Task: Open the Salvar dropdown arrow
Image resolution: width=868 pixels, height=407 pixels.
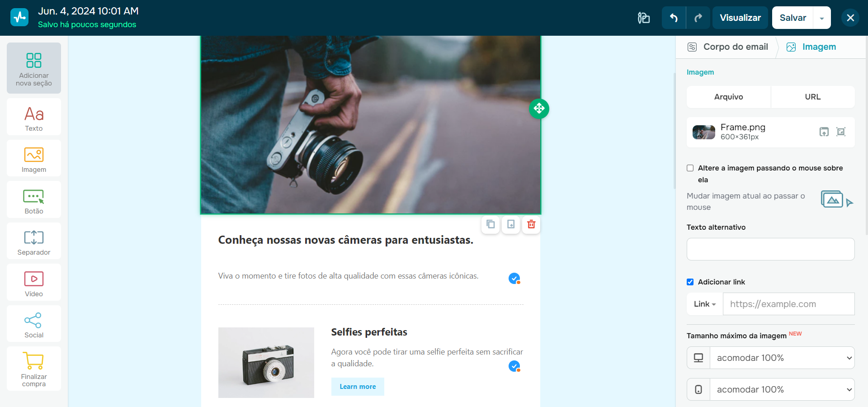Action: 822,18
